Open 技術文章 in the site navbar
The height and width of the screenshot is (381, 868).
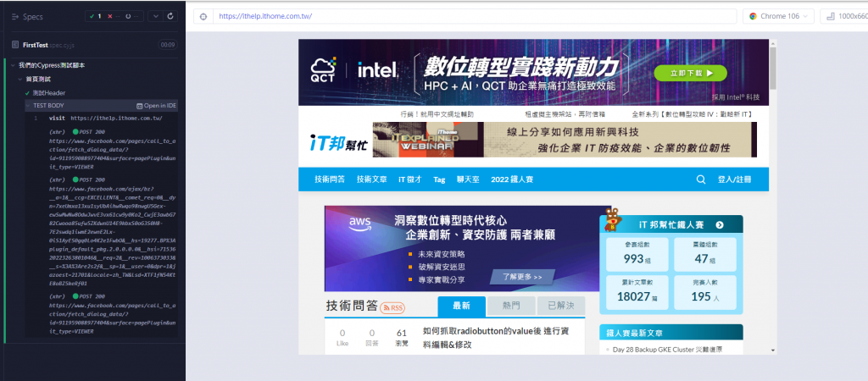coord(372,179)
